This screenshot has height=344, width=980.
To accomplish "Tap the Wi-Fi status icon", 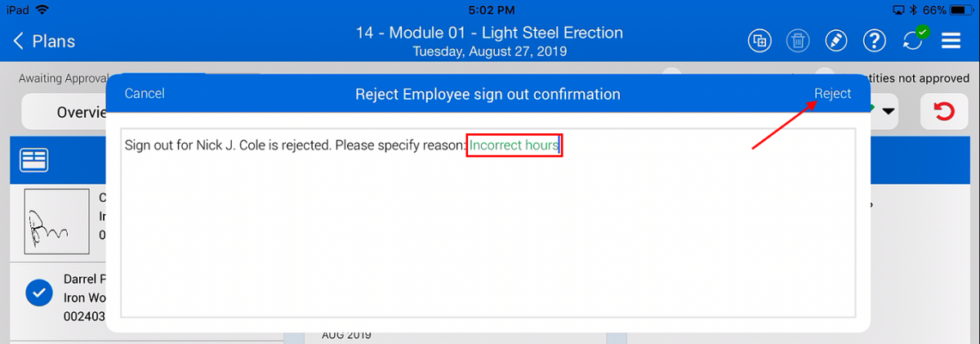I will click(x=42, y=10).
